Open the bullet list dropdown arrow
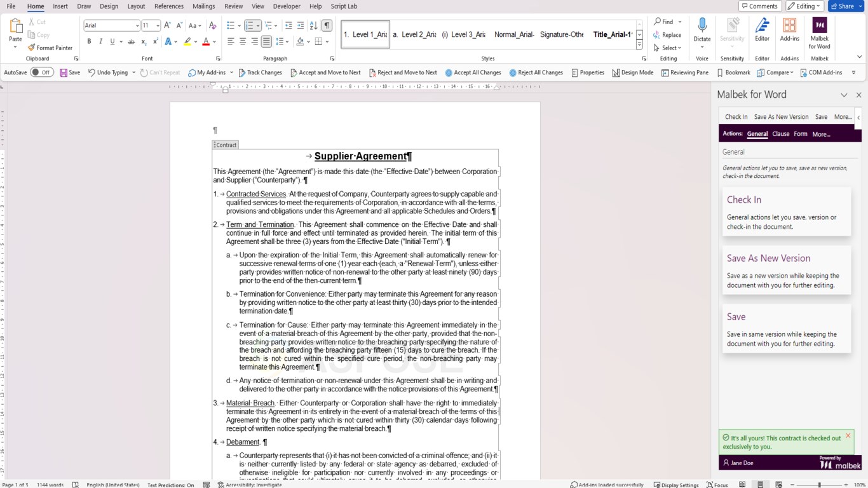This screenshot has height=488, width=868. tap(239, 25)
